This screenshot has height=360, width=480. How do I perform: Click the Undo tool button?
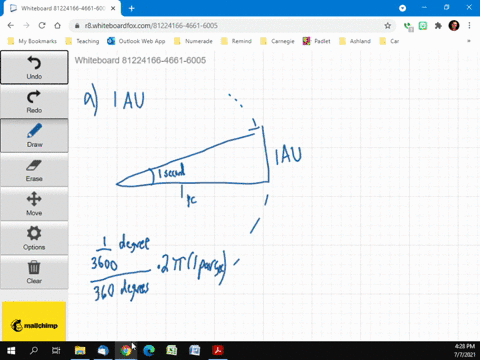point(34,67)
